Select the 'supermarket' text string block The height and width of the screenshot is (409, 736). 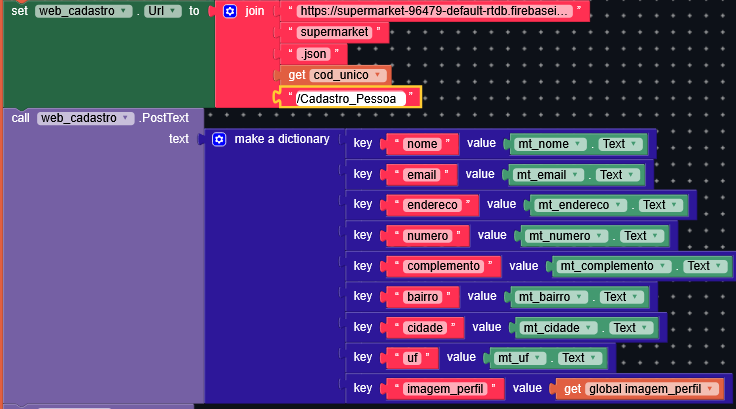(333, 32)
